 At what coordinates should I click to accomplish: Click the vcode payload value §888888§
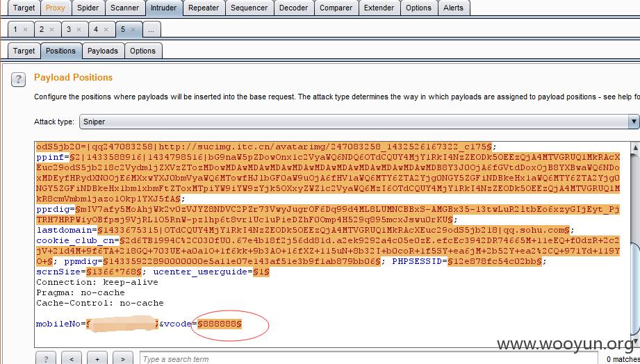220,324
